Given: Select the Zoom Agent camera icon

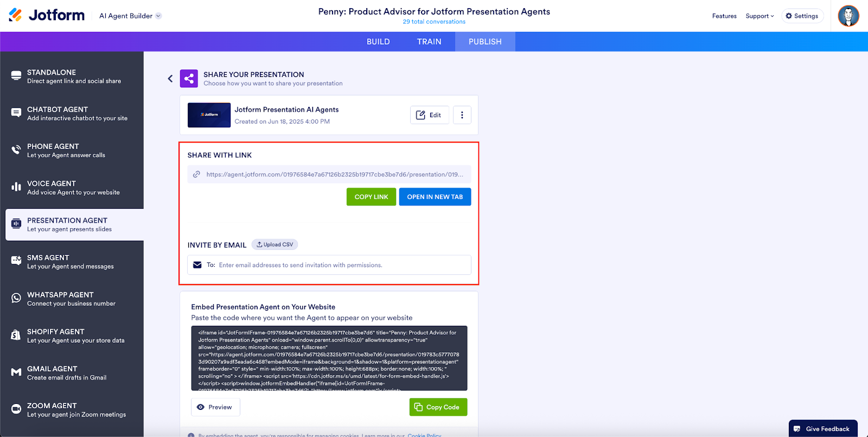Looking at the screenshot, I should 16,409.
